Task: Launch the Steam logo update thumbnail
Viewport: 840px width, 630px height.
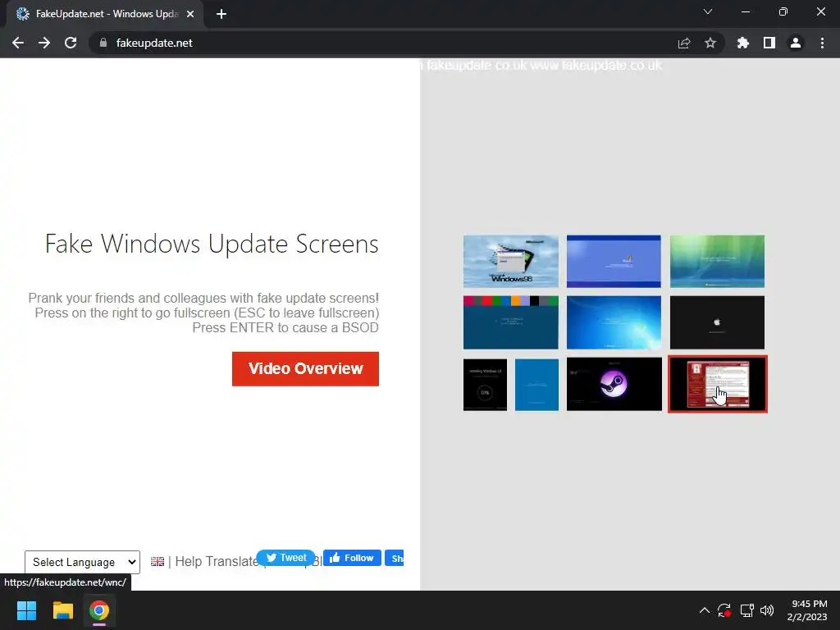Action: click(614, 385)
